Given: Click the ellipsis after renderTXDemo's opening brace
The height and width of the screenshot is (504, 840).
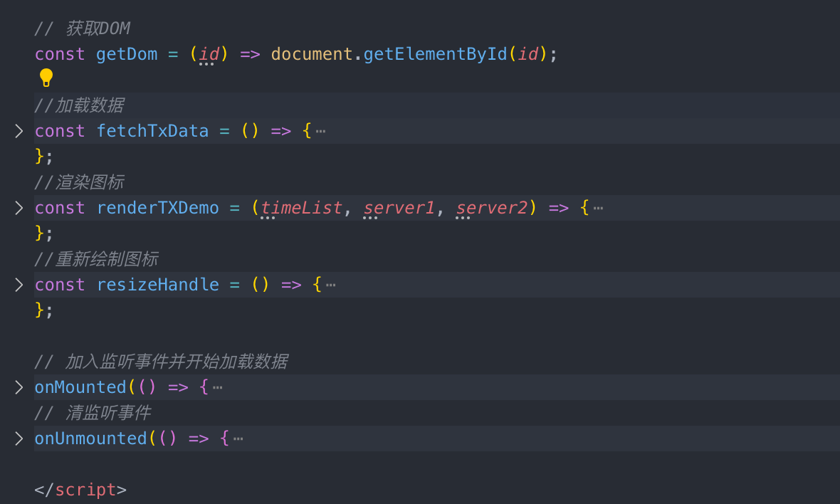Looking at the screenshot, I should coord(599,209).
